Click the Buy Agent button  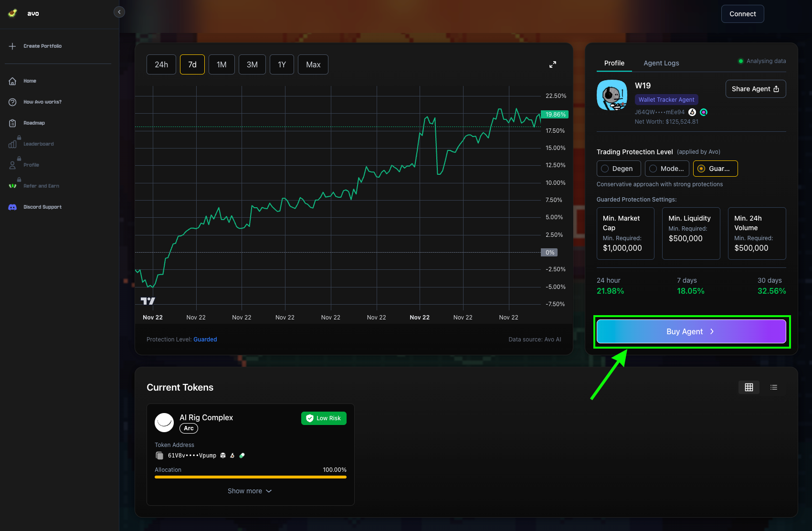pos(691,331)
